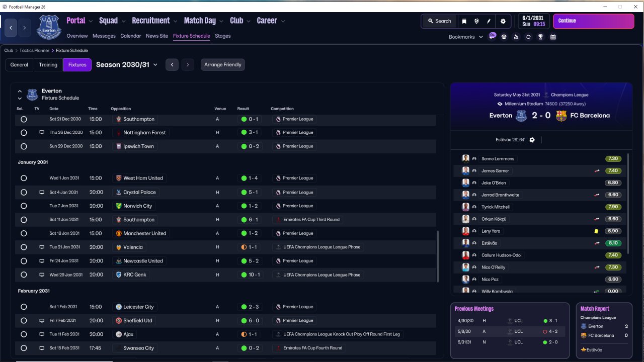Click the Everton club crest in the header
The image size is (644, 362).
click(48, 27)
